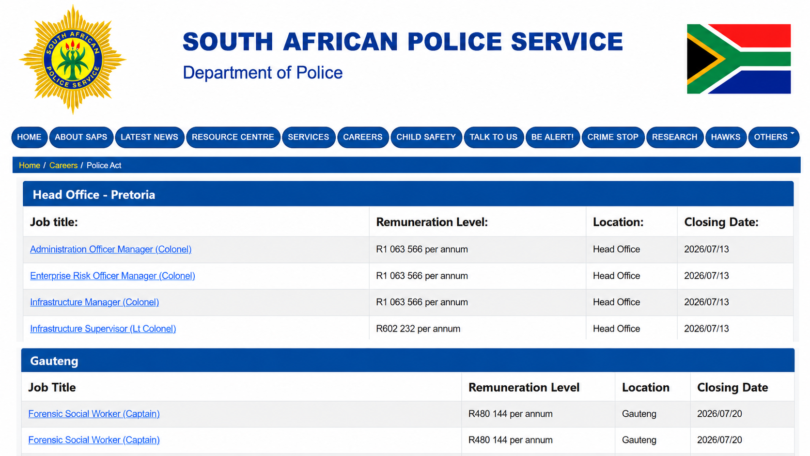Open the second Forensic Social Worker (Captain) link

coord(94,440)
